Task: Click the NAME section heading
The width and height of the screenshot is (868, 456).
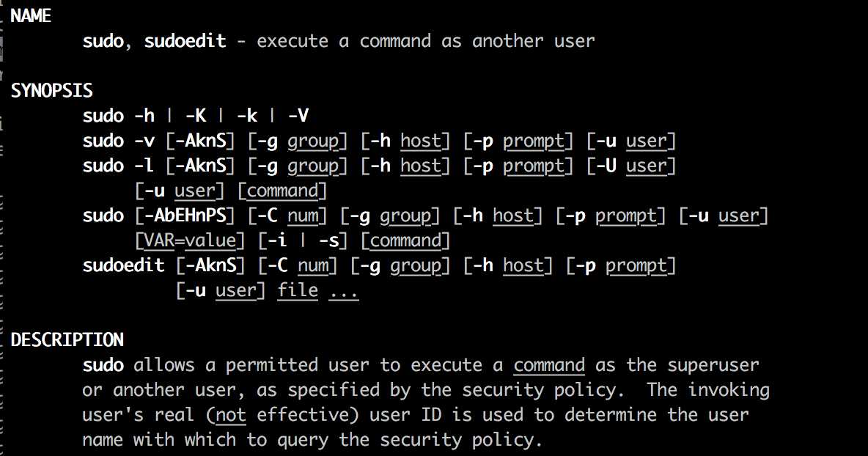Action: [x=30, y=15]
